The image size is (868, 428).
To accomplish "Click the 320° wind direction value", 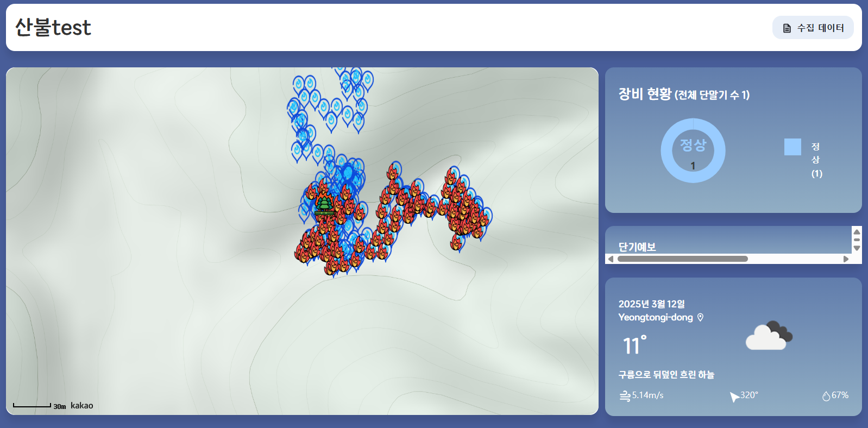I will click(749, 395).
